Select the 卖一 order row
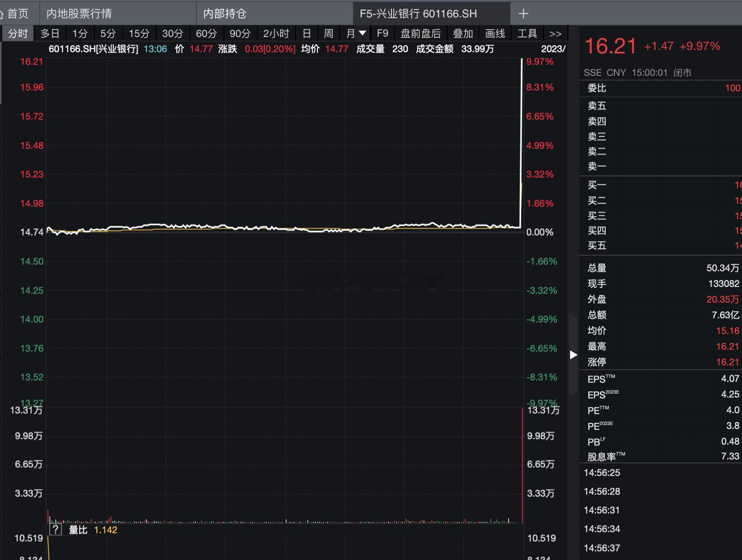The width and height of the screenshot is (742, 560). click(x=661, y=166)
